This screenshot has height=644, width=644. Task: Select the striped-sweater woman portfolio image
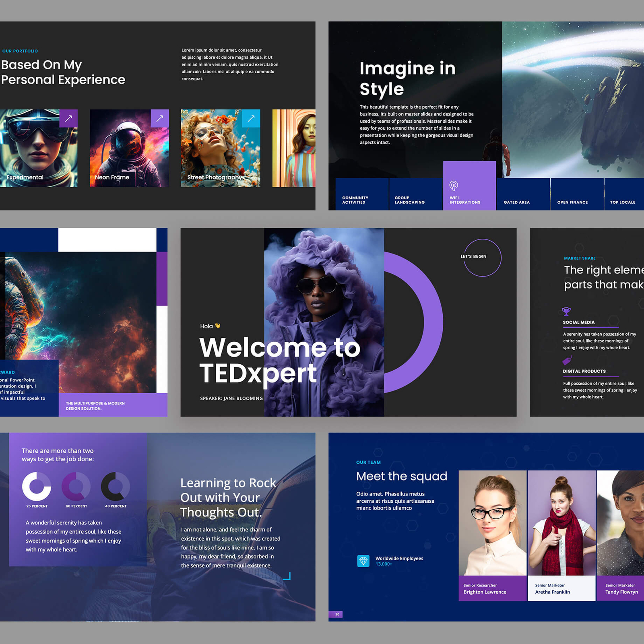[x=294, y=148]
